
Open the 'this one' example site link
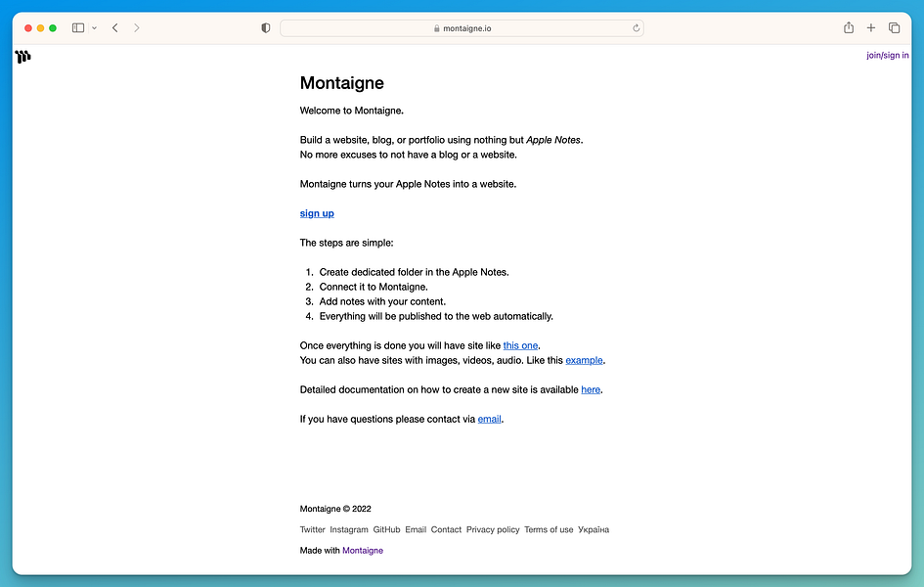click(x=520, y=345)
